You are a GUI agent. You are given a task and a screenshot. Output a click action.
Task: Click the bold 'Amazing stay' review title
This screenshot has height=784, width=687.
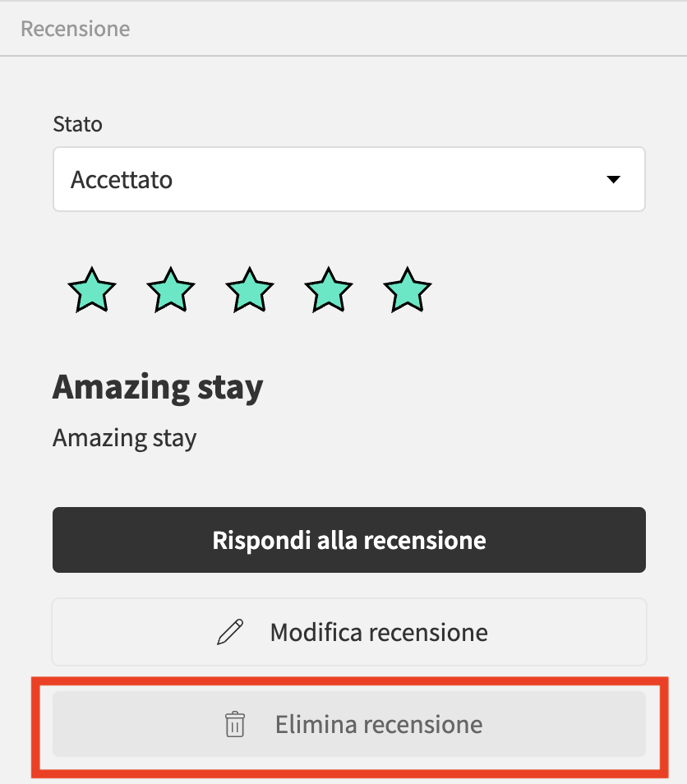pos(158,388)
